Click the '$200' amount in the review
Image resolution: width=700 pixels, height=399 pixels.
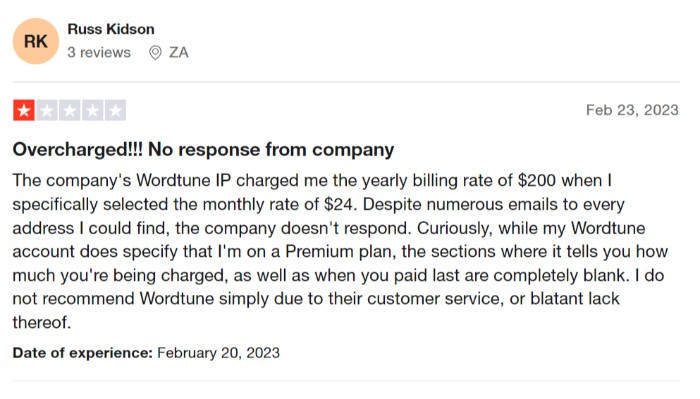pos(537,181)
